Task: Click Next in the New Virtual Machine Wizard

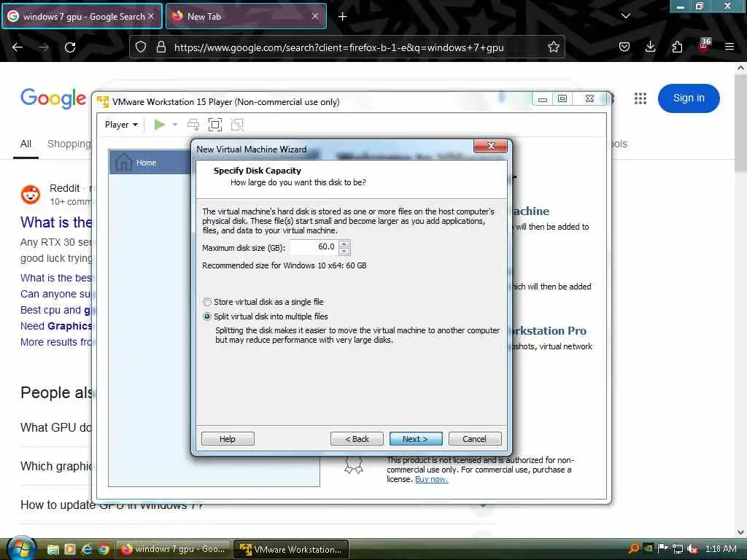Action: point(415,438)
